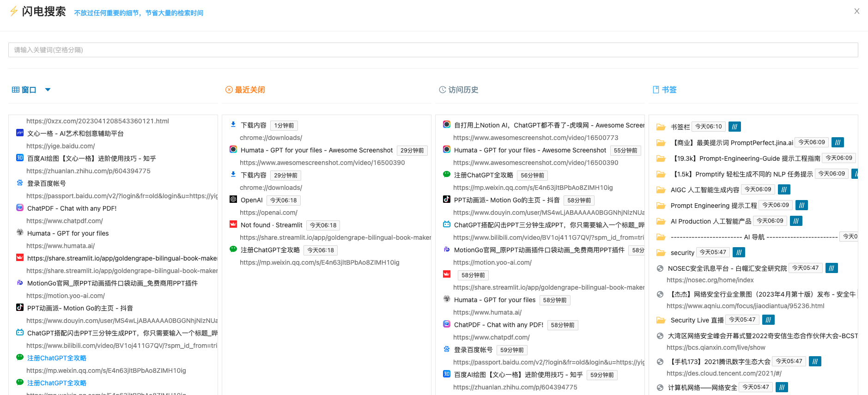
Task: Open https://www.chatpdf.com/ URL in window list
Action: tap(65, 221)
